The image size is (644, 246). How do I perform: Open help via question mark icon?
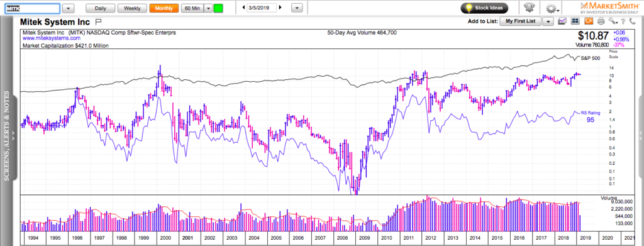623,21
